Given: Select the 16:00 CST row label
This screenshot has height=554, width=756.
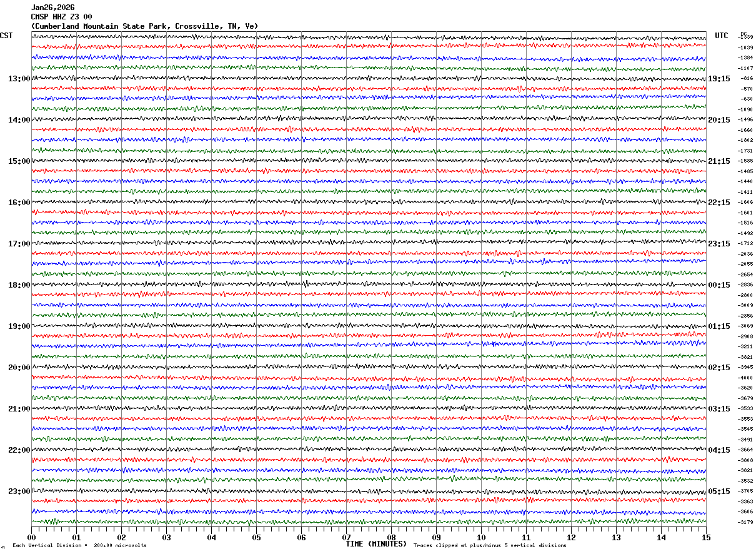Looking at the screenshot, I should pos(19,203).
